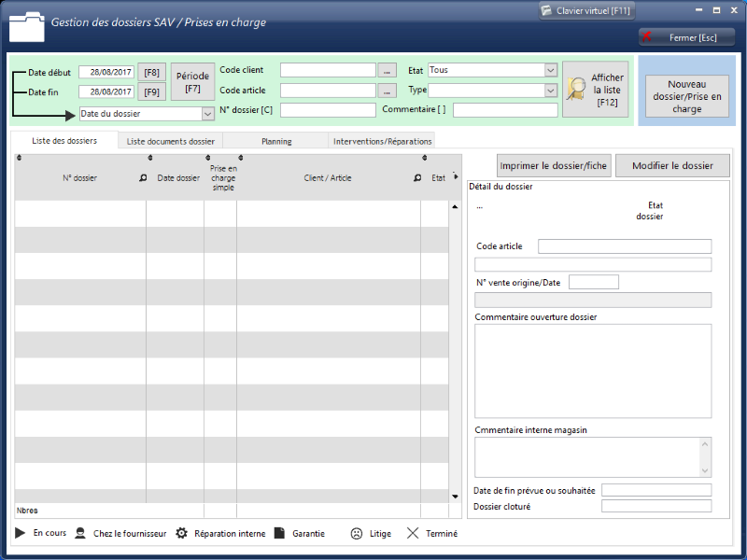Select the Liste documents dossier tab
The image size is (747, 560).
[170, 141]
